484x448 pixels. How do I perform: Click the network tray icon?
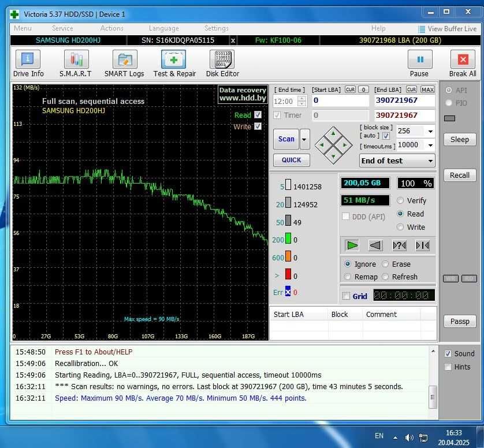423,437
